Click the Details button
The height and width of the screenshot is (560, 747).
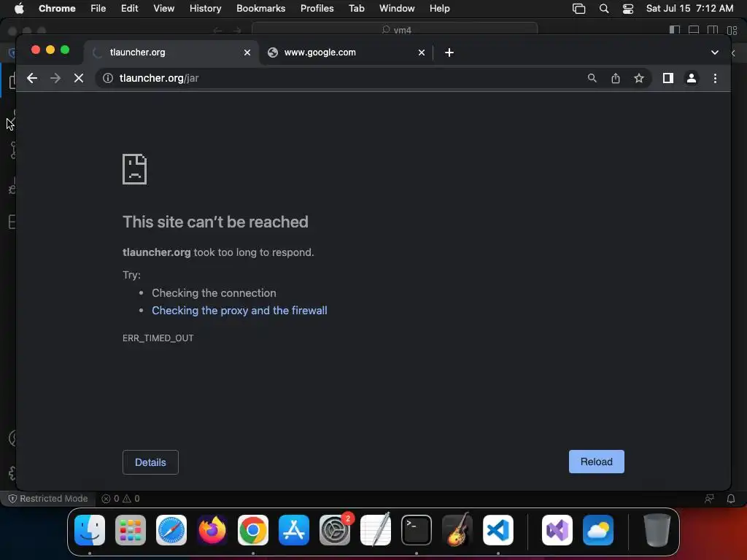pos(150,462)
